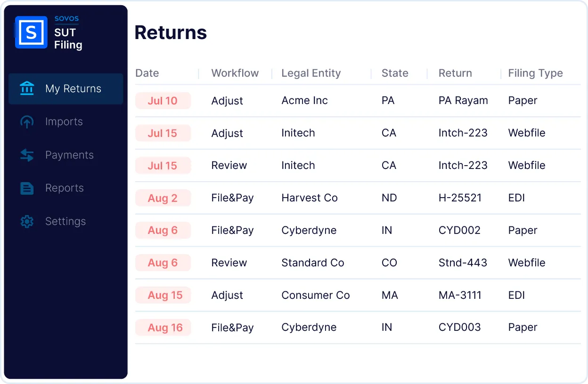Click the Sovos S logo icon
This screenshot has width=588, height=384.
pyautogui.click(x=31, y=32)
